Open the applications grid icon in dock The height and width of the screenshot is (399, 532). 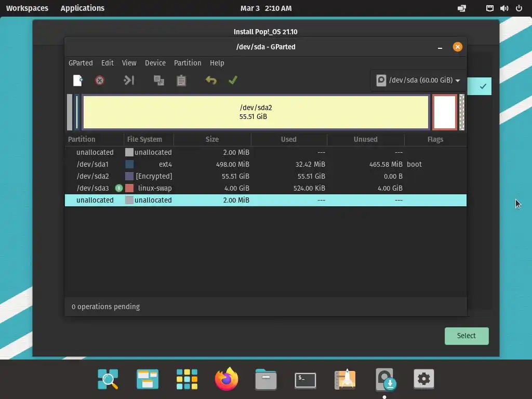click(187, 379)
